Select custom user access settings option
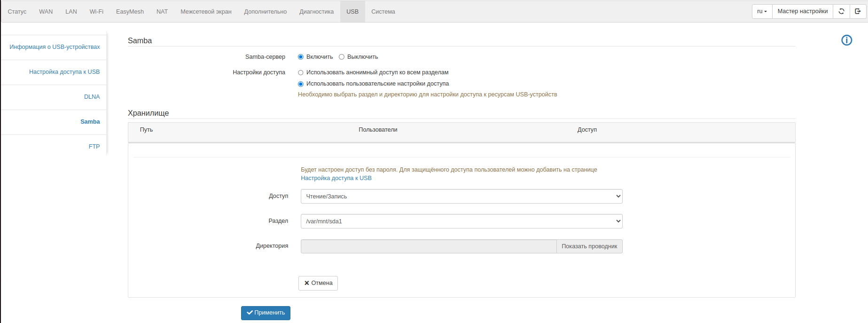The width and height of the screenshot is (868, 323). pyautogui.click(x=301, y=84)
